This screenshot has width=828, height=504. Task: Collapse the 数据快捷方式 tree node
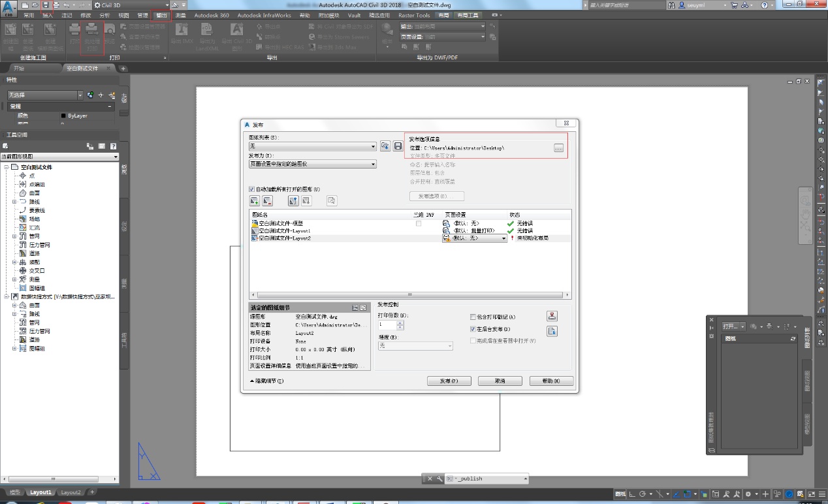click(x=6, y=296)
